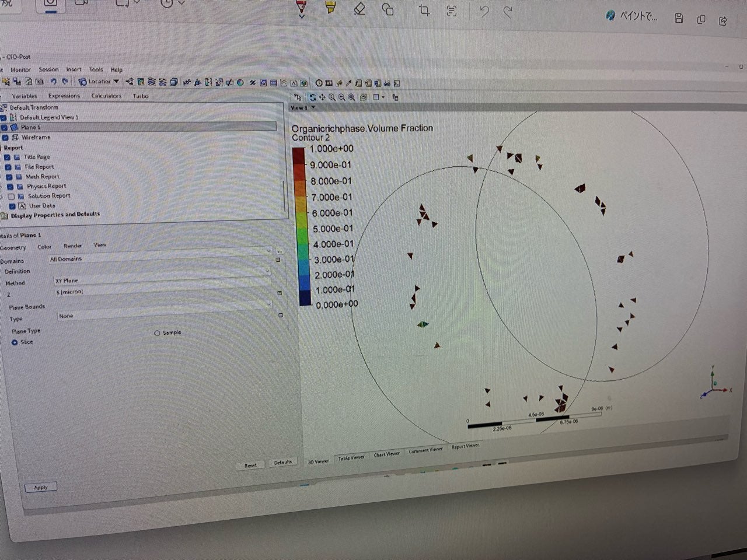The width and height of the screenshot is (747, 560).
Task: Select the pan view tool icon
Action: click(322, 97)
